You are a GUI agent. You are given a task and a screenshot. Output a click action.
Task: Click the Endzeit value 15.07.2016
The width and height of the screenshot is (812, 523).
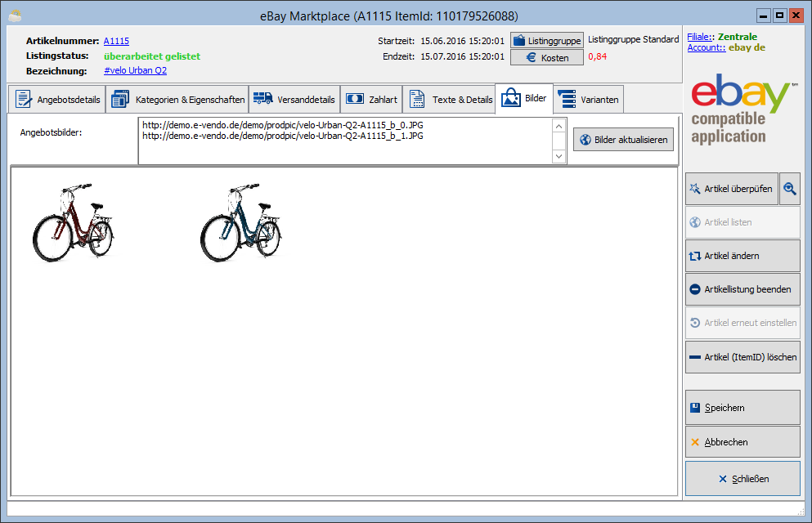pyautogui.click(x=462, y=56)
